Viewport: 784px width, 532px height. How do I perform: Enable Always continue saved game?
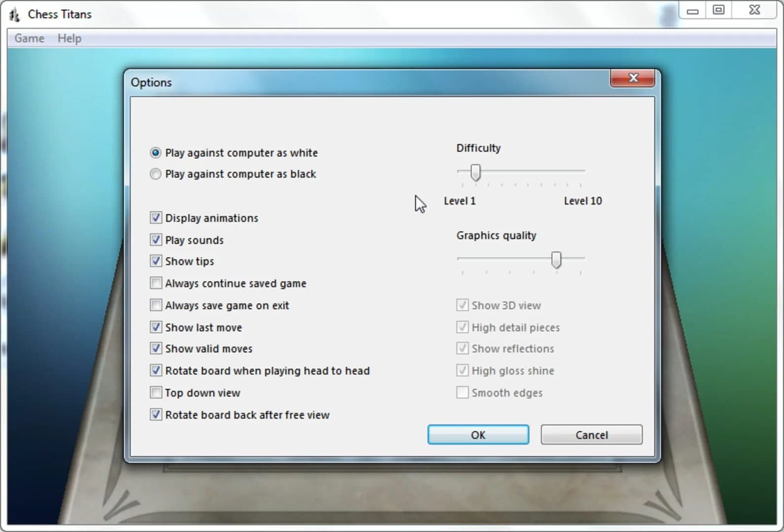[156, 283]
